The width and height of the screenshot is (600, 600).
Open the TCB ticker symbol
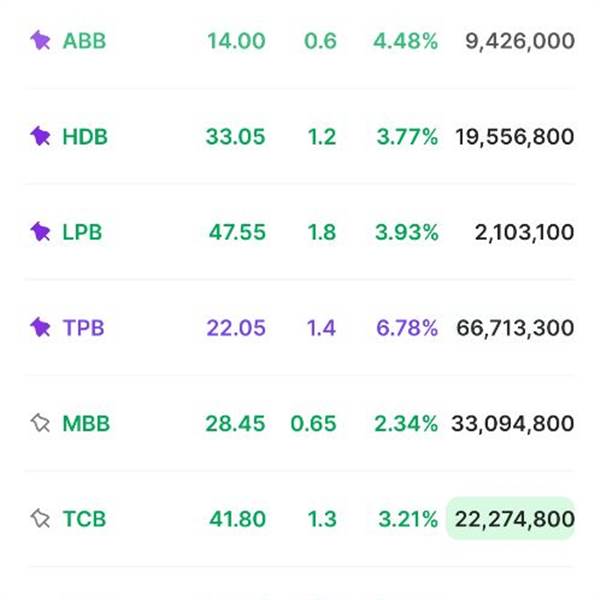[84, 519]
